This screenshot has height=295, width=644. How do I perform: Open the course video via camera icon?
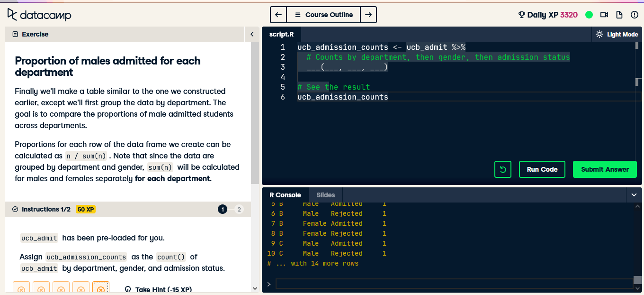coord(604,15)
